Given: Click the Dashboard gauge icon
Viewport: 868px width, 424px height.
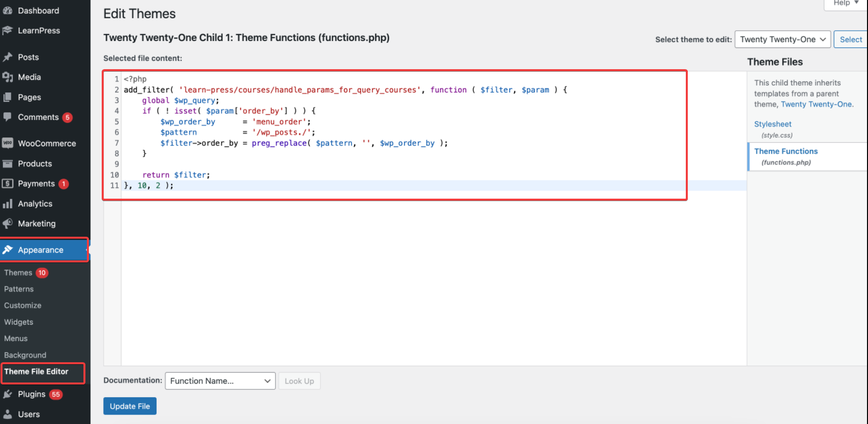Looking at the screenshot, I should [7, 10].
